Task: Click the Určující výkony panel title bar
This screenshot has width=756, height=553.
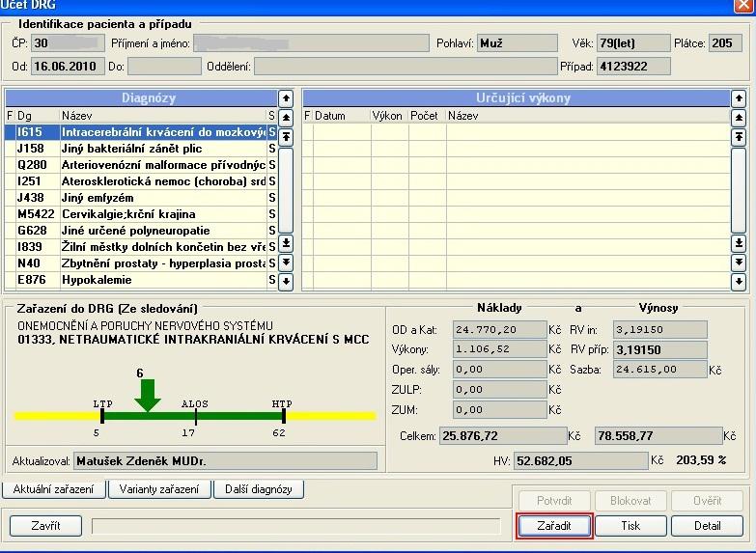Action: pyautogui.click(x=517, y=98)
